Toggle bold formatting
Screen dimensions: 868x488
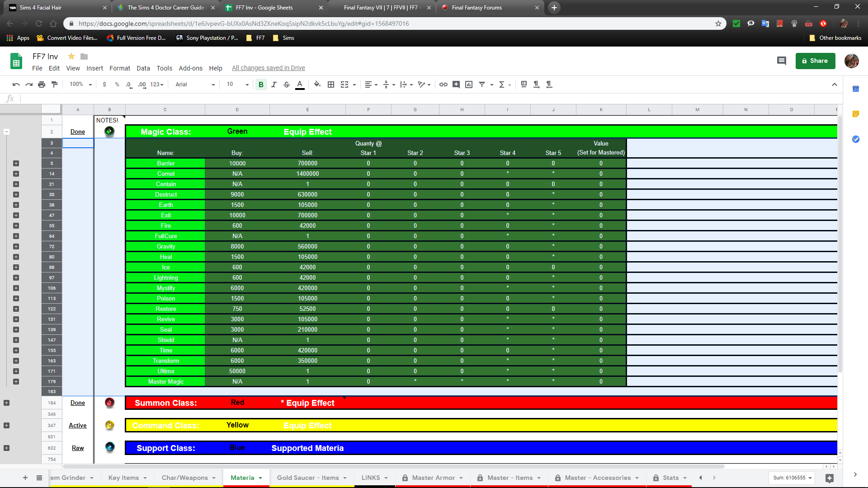click(x=261, y=84)
